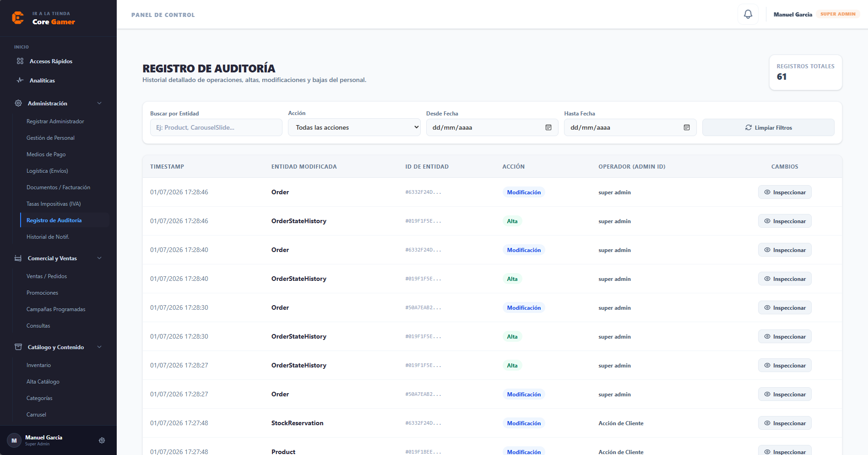Click the Comercial y Ventas section icon
The width and height of the screenshot is (868, 455).
pos(18,258)
